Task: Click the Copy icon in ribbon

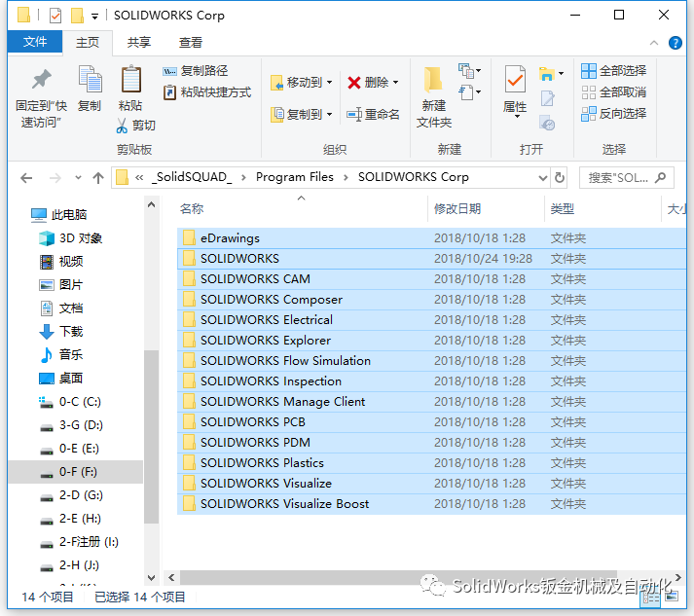Action: (x=90, y=80)
